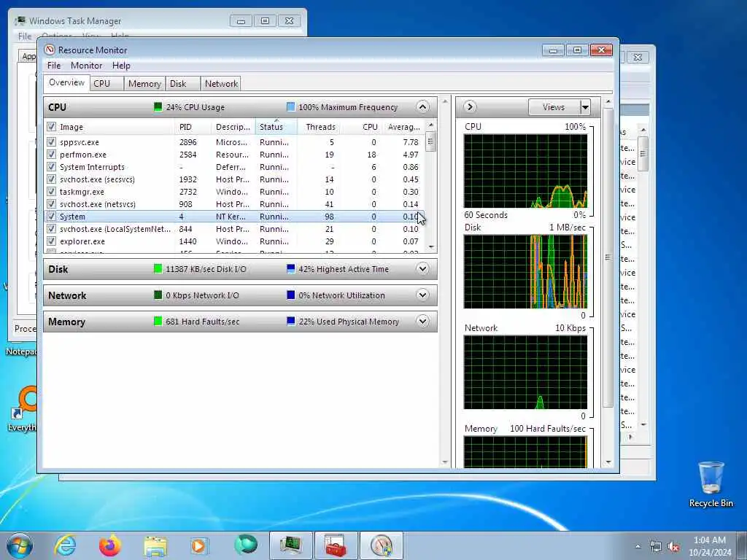Click scroll-down arrow of graphs pane scrollbar
This screenshot has height=560, width=747.
click(608, 462)
